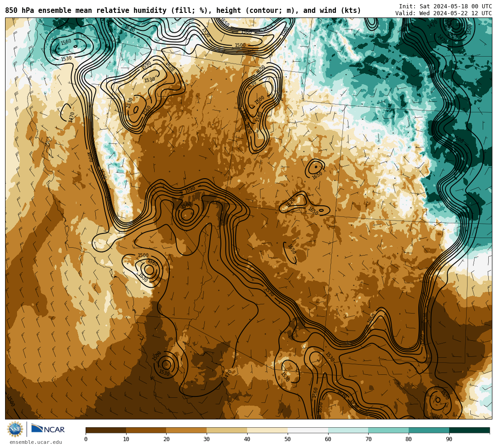Click the colorbar tick label 90
This screenshot has width=497, height=448.
(x=449, y=439)
